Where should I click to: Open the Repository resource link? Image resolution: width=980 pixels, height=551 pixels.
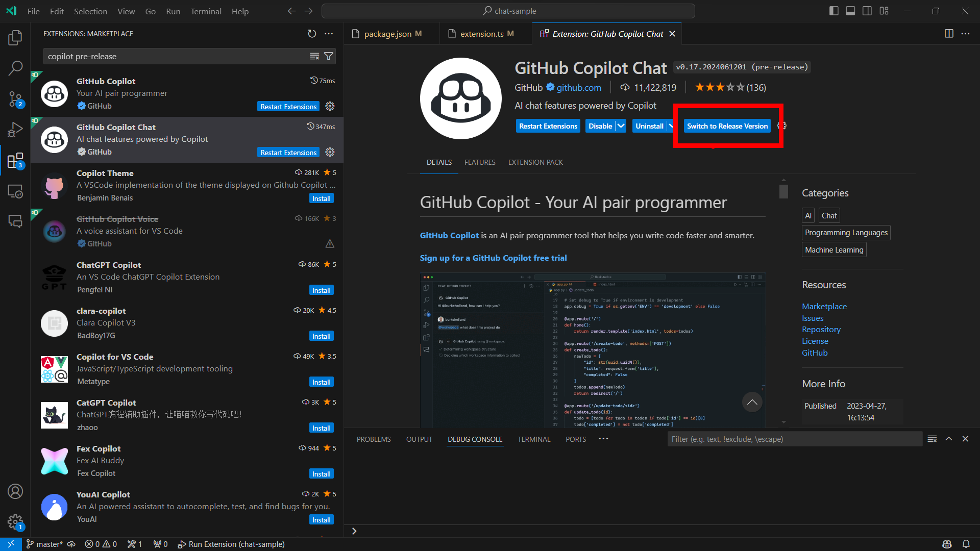click(x=821, y=330)
